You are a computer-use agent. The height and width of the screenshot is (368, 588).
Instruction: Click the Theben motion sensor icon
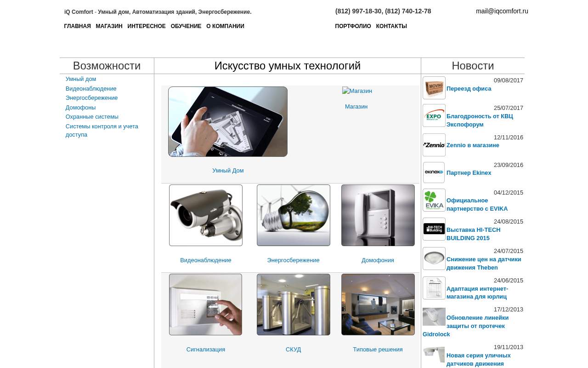pos(434,259)
